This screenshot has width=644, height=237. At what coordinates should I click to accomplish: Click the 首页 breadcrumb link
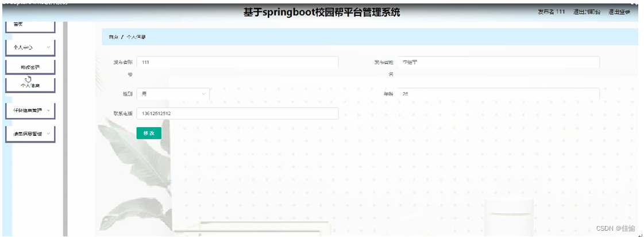pos(113,37)
